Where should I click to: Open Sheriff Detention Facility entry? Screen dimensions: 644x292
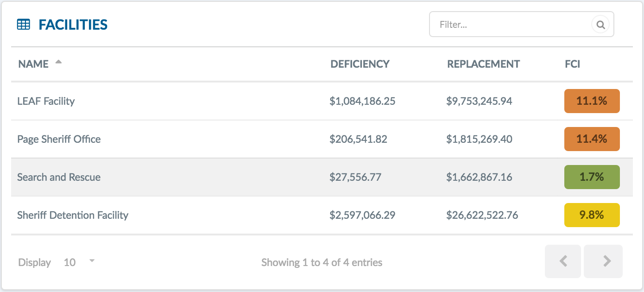pyautogui.click(x=322, y=215)
